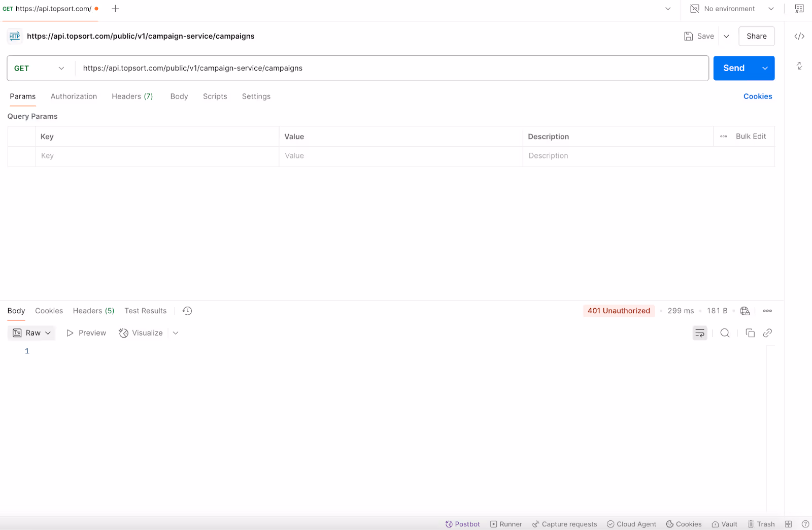Open the Settings tab

coord(256,96)
